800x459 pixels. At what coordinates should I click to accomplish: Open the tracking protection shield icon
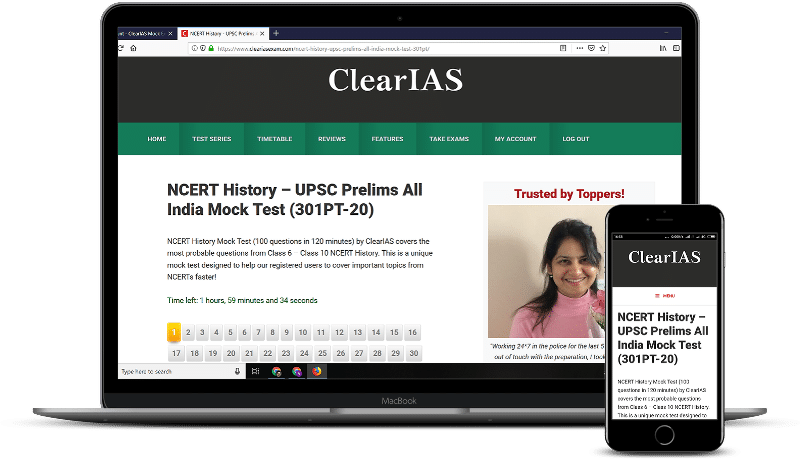tap(203, 48)
